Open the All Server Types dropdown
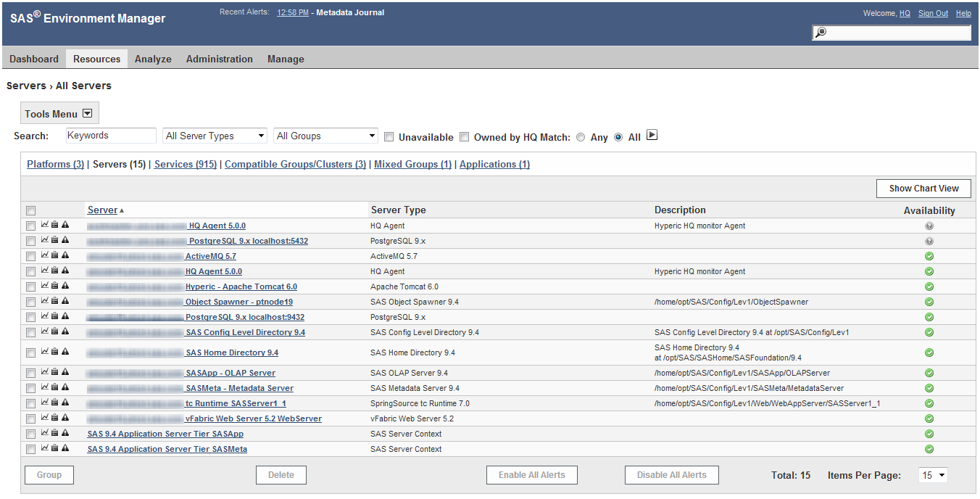The height and width of the screenshot is (499, 980). pos(215,136)
